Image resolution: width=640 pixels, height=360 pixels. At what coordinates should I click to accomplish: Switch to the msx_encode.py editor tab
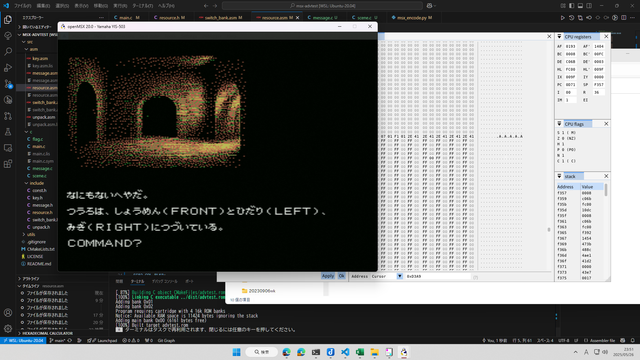(411, 18)
